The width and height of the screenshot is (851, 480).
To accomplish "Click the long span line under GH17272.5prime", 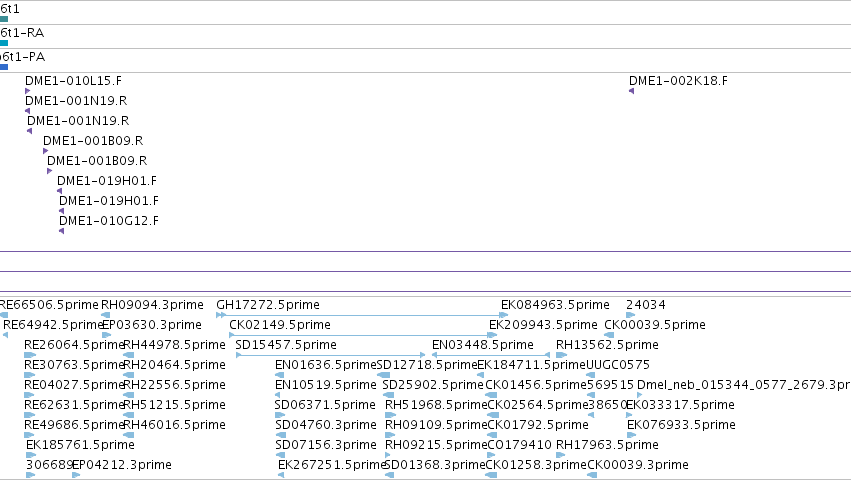I will point(362,315).
